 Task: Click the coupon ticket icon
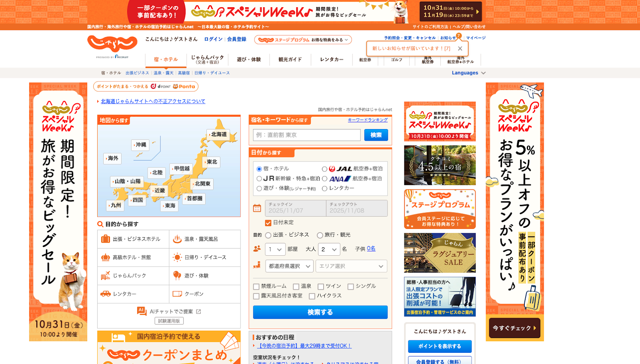click(177, 294)
